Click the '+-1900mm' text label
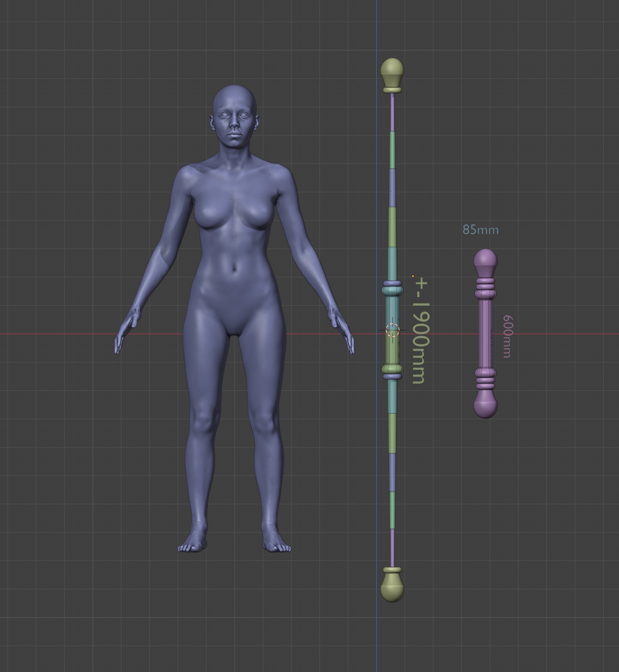The width and height of the screenshot is (619, 672). [420, 331]
